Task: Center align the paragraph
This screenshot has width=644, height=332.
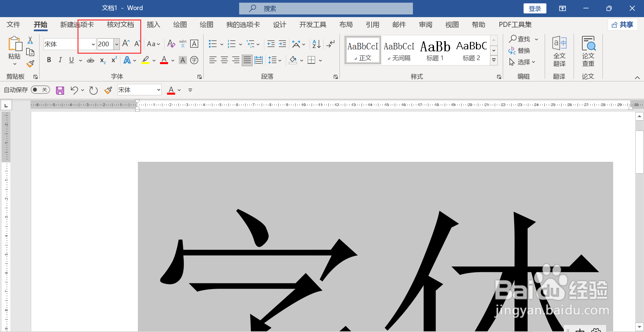Action: point(224,60)
